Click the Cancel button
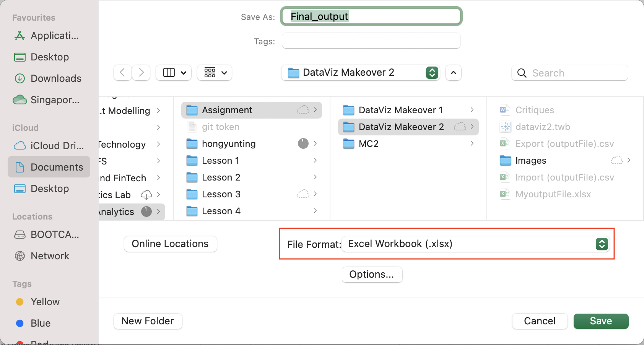The height and width of the screenshot is (345, 644). 539,321
